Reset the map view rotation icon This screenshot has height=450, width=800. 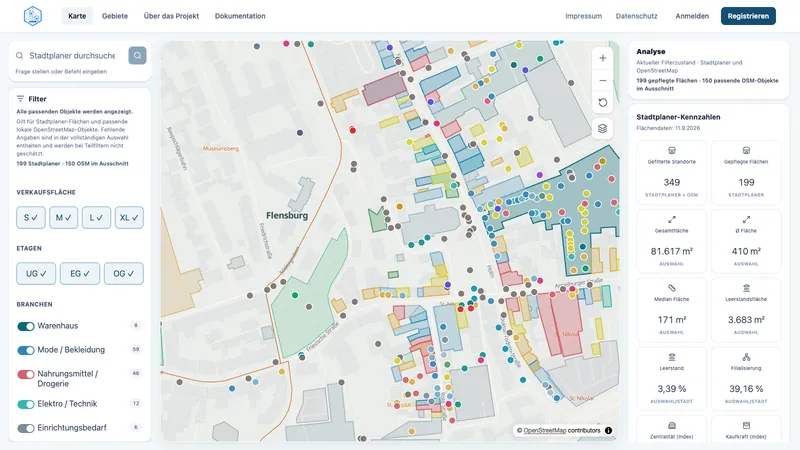point(603,103)
